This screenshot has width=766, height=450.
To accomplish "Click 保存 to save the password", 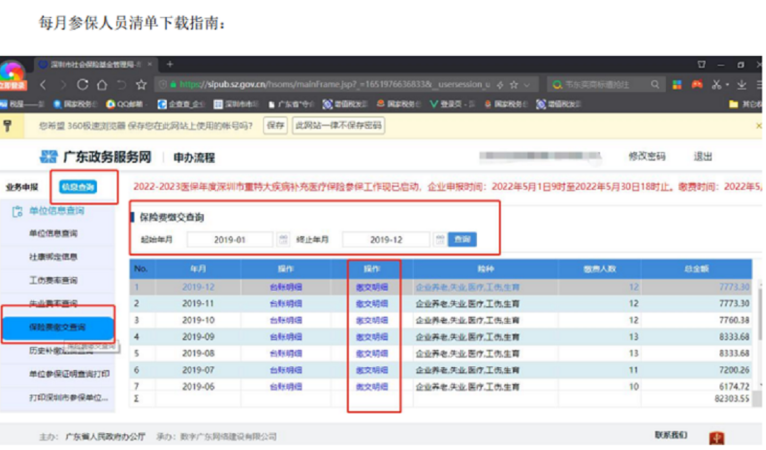I will [275, 126].
